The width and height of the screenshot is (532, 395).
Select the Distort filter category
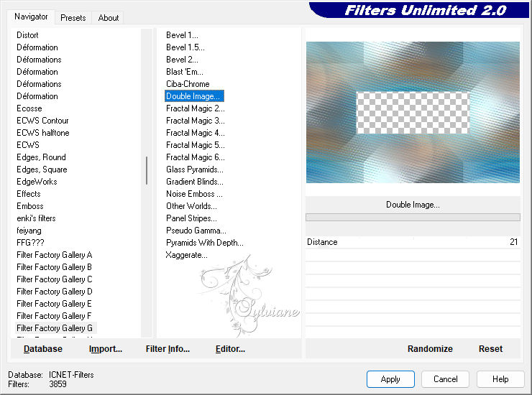27,35
